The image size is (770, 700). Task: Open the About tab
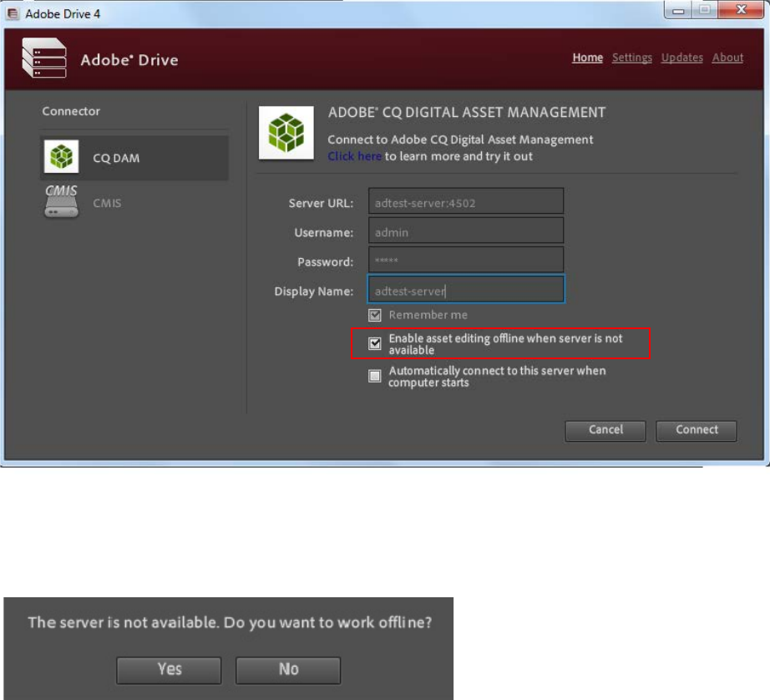coord(727,58)
